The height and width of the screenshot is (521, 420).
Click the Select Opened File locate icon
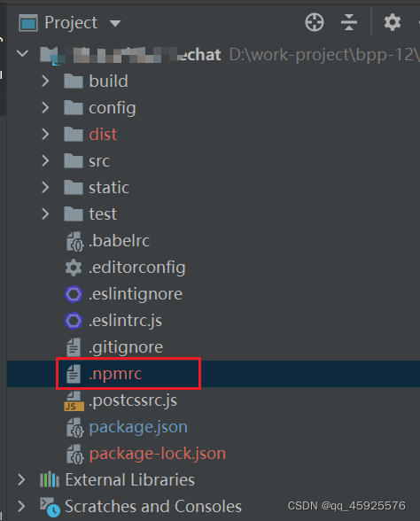point(315,23)
